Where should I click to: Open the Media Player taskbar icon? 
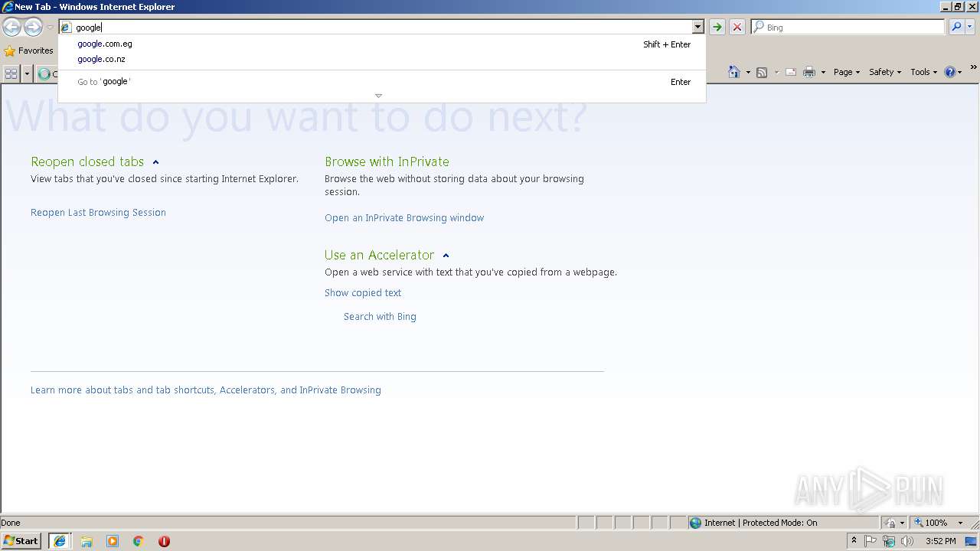[113, 541]
